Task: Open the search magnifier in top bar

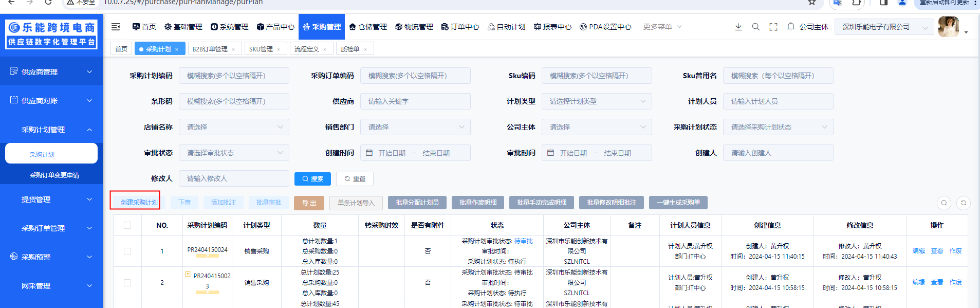Action: pyautogui.click(x=756, y=27)
